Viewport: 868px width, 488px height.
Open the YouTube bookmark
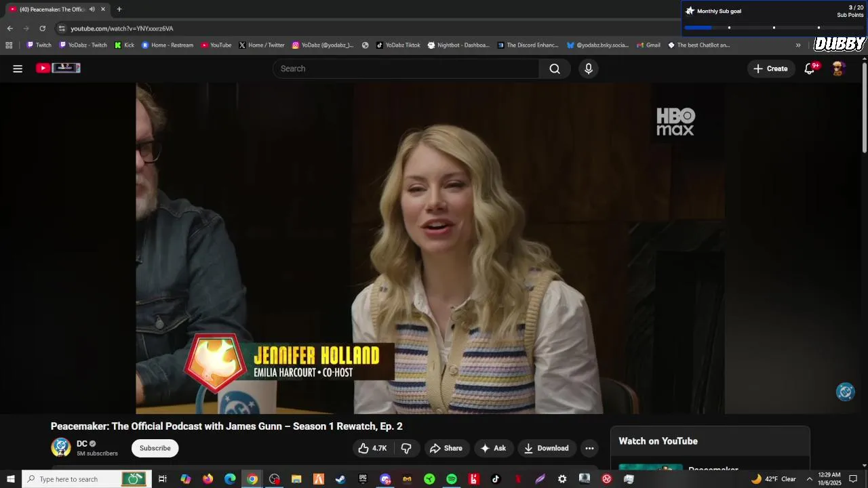(x=216, y=45)
